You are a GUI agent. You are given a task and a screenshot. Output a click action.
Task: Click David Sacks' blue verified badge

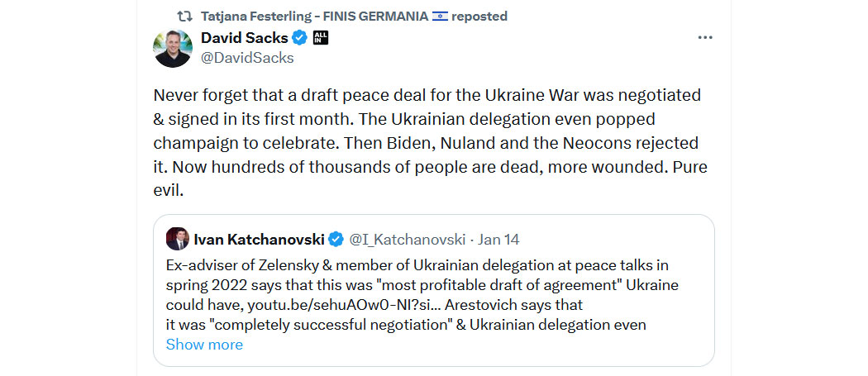click(300, 38)
